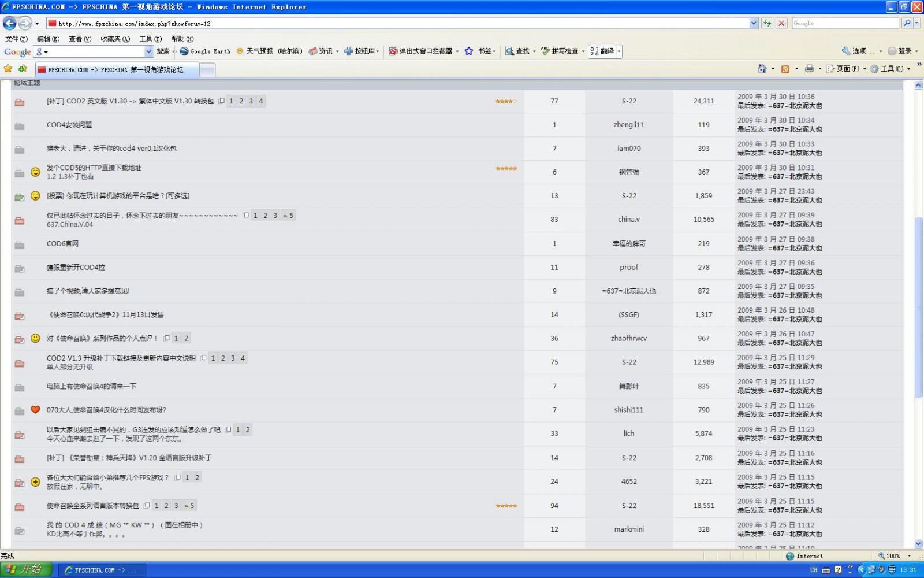Go to page 2 of 对《使命召唤》系列作品的个人点评 thread
The image size is (924, 578).
coord(186,339)
